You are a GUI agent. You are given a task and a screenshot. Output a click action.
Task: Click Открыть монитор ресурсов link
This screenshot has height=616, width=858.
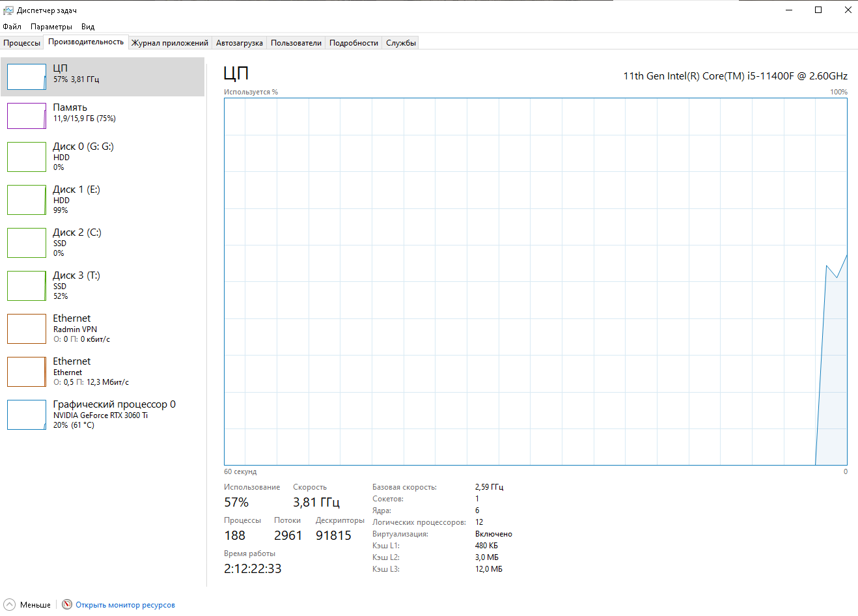125,605
